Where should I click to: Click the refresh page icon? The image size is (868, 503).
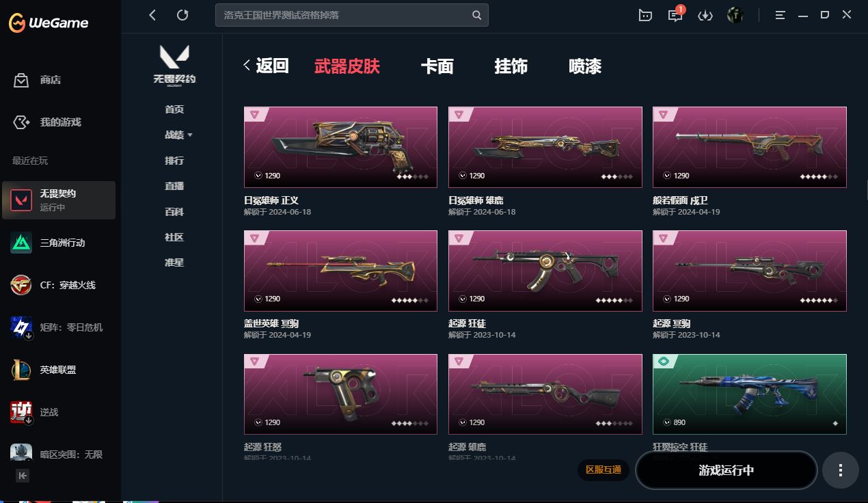click(x=182, y=15)
